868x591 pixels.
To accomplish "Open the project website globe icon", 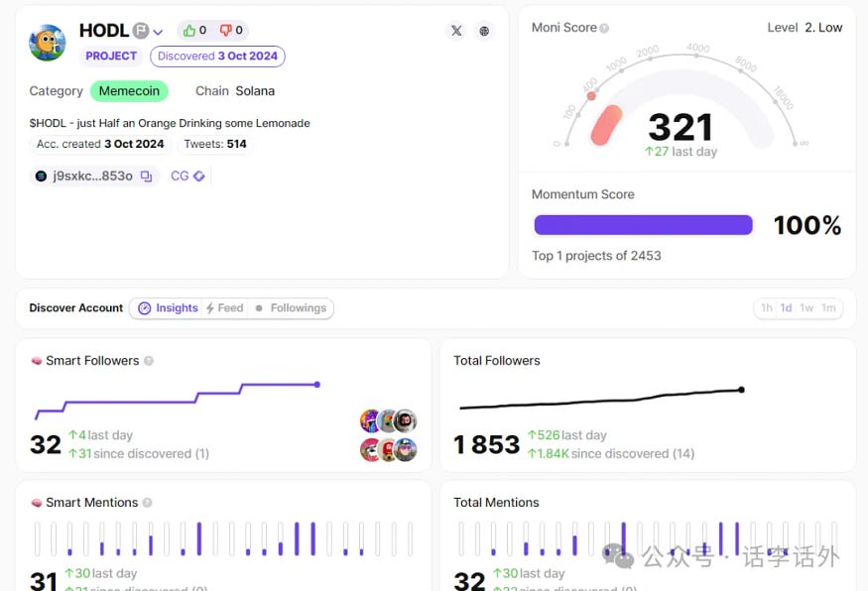I will [x=484, y=31].
